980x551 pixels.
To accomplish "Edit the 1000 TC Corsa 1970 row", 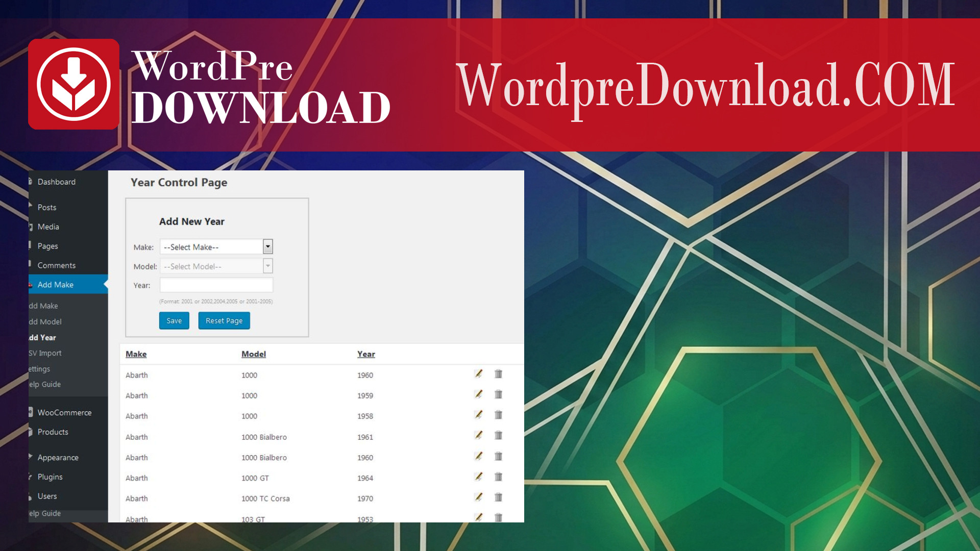I will coord(478,497).
